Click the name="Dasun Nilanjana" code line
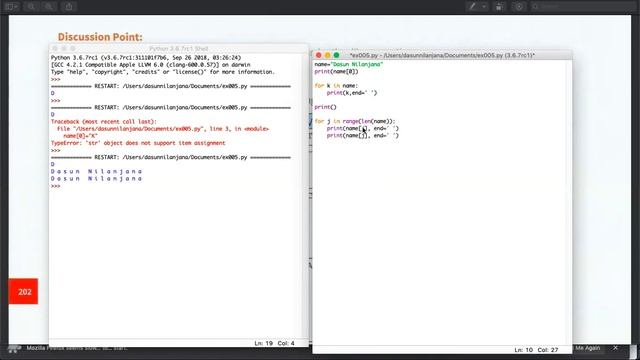This screenshot has width=640, height=360. tap(349, 64)
